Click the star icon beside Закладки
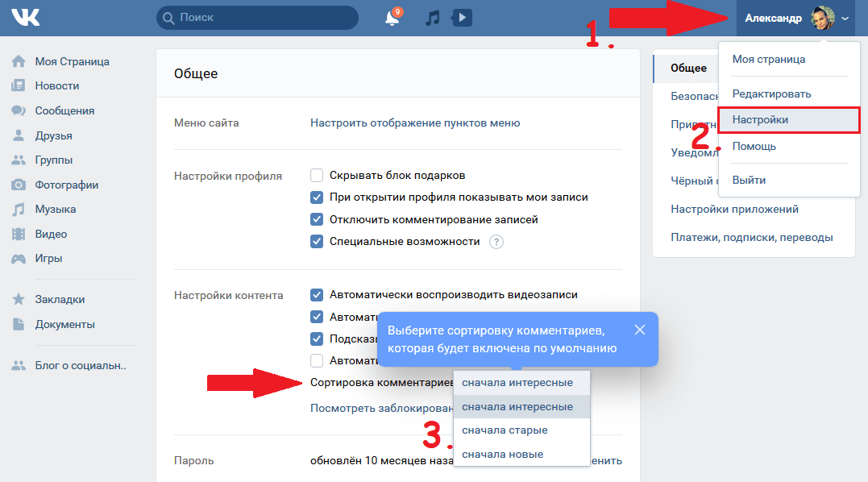This screenshot has height=482, width=868. [19, 299]
